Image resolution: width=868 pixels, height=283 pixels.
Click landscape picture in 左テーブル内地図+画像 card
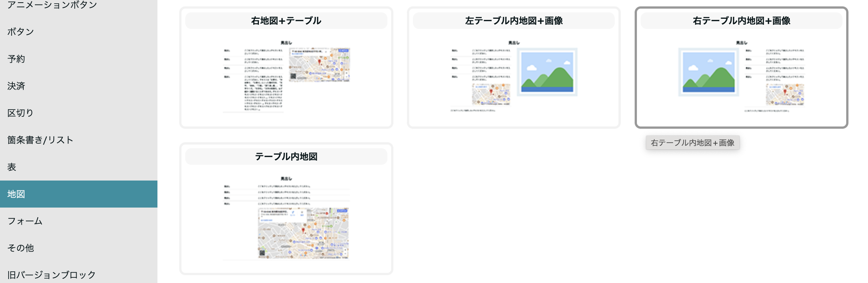coord(547,72)
